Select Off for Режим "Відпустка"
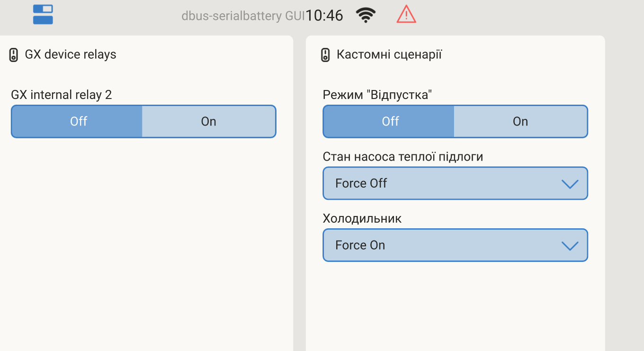Image resolution: width=644 pixels, height=351 pixels. (390, 122)
